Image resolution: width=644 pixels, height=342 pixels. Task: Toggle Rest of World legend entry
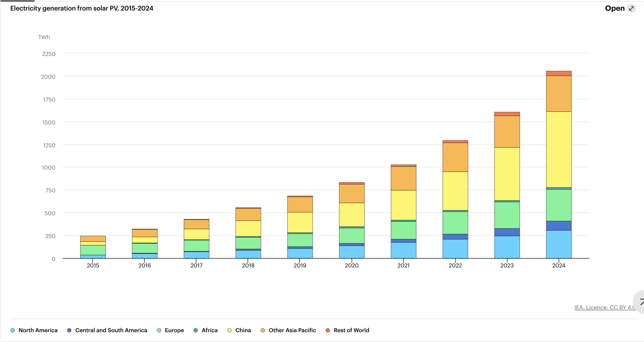348,330
